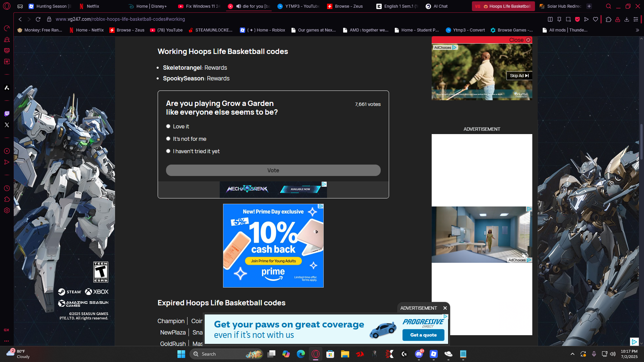Open sidebar settings gear icon
Viewport: 644px width, 362px height.
7,210
